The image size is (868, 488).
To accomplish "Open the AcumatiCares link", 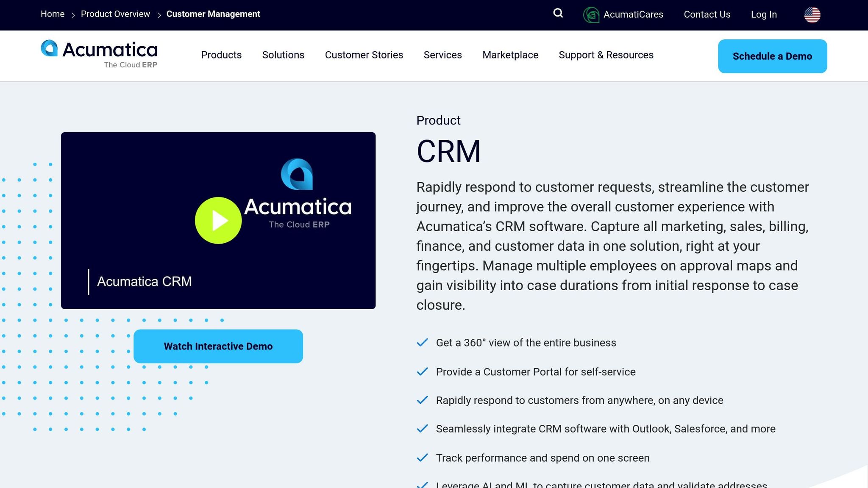I will click(633, 14).
